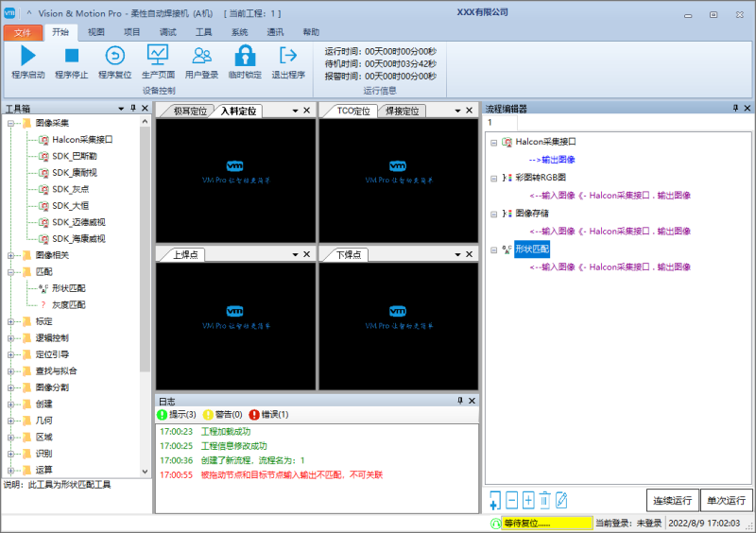This screenshot has width=756, height=533.
Task: Collapse the 图像采集 tree folder
Action: pos(11,123)
